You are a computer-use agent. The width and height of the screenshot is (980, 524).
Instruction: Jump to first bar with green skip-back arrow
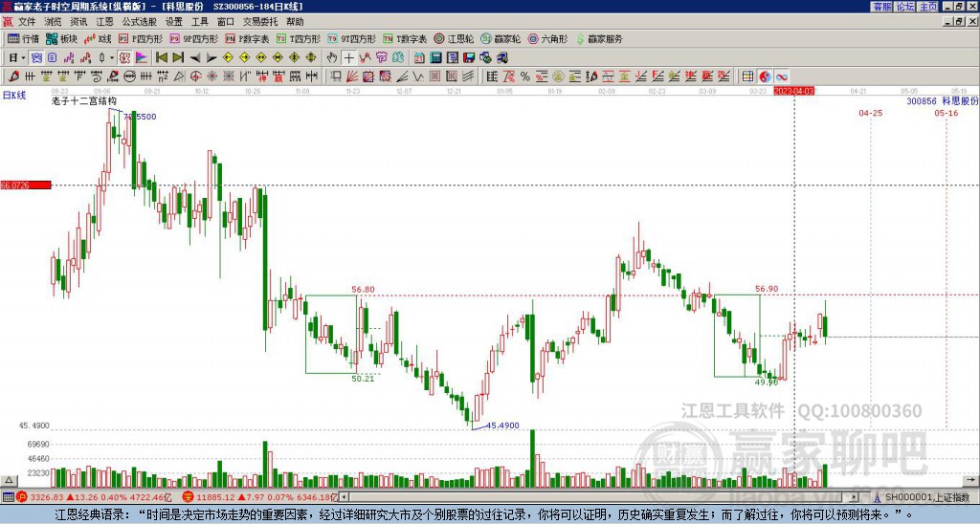point(162,57)
